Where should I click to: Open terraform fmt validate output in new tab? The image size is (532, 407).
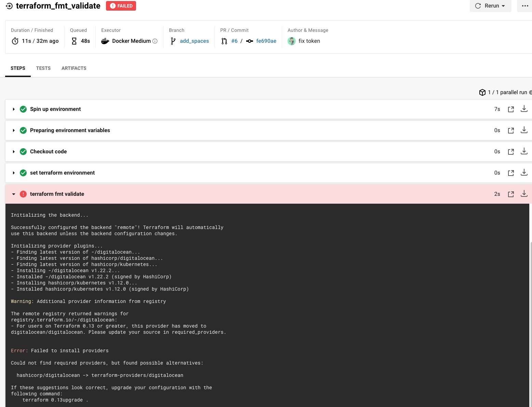[511, 194]
